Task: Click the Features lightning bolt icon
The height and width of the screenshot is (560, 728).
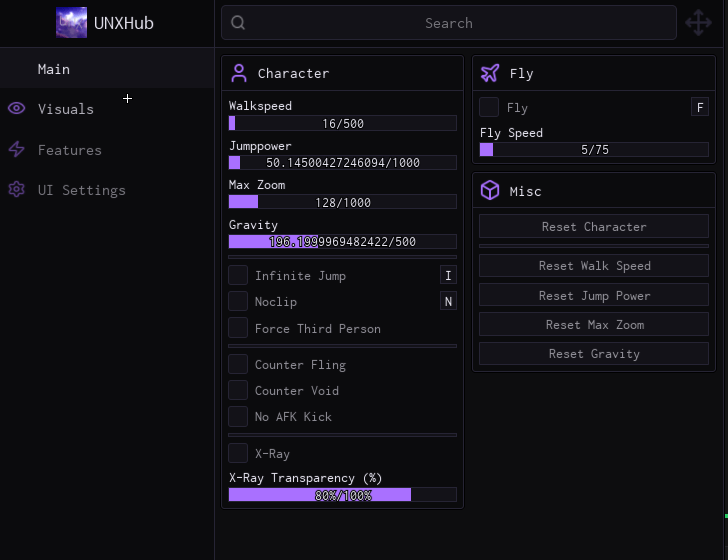Action: pyautogui.click(x=16, y=150)
